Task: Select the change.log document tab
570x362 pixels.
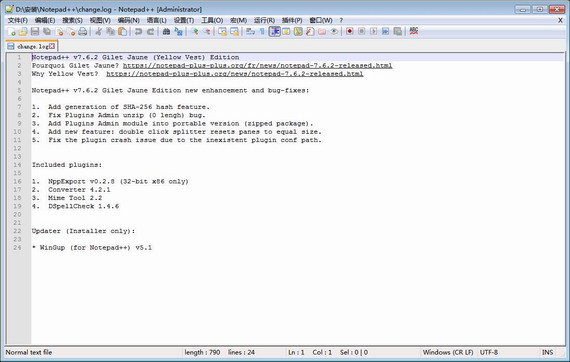Action: (31, 46)
